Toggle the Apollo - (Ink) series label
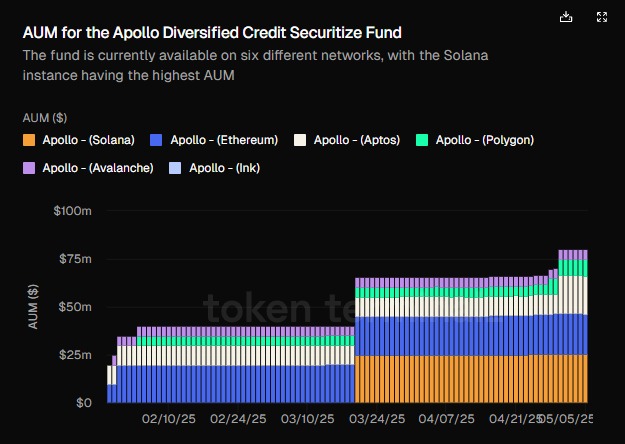Viewport: 625px width, 444px height. click(224, 168)
